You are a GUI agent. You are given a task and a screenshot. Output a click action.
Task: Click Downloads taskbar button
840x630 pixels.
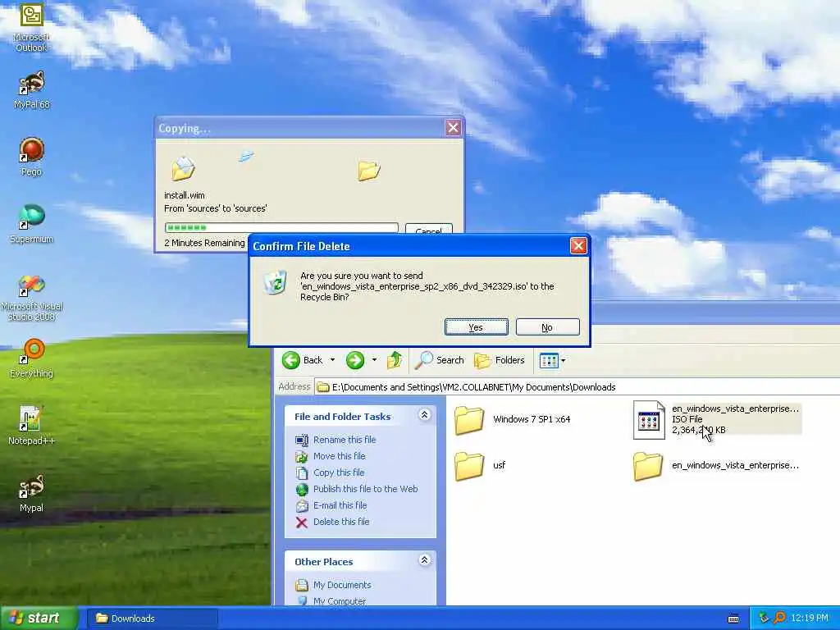[x=152, y=619]
